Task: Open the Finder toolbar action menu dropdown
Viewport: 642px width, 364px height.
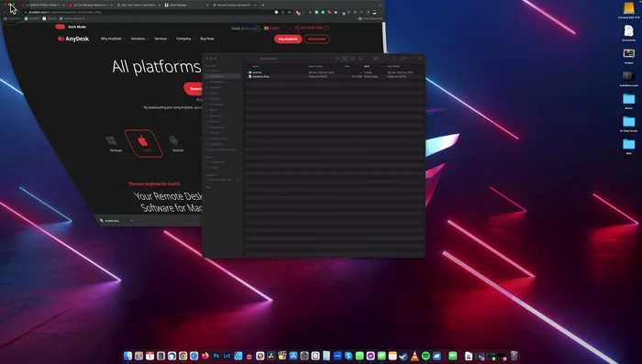Action: (x=404, y=59)
